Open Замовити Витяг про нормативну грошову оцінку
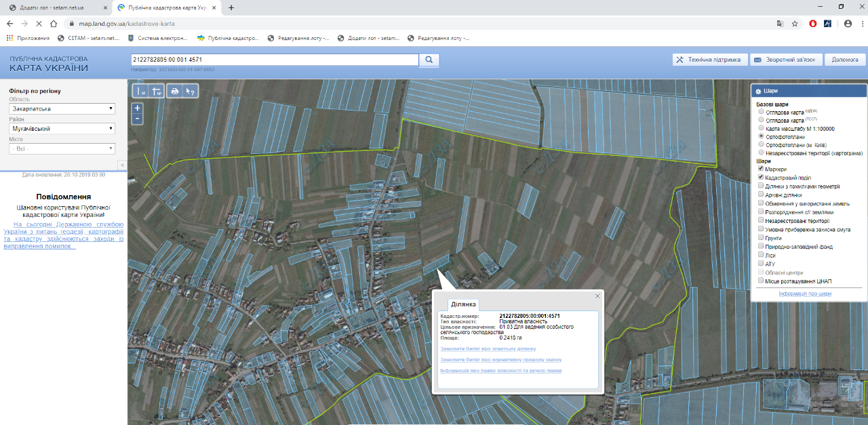 tap(501, 359)
